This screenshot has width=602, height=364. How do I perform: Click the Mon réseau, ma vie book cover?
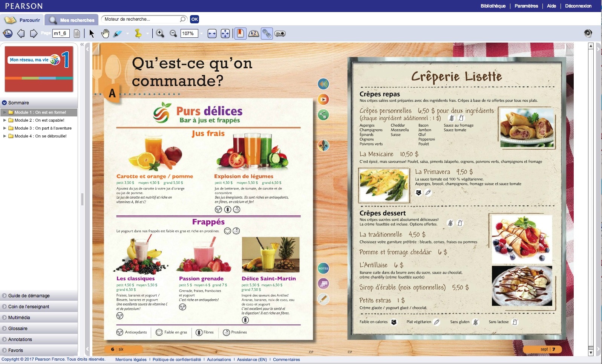39,69
